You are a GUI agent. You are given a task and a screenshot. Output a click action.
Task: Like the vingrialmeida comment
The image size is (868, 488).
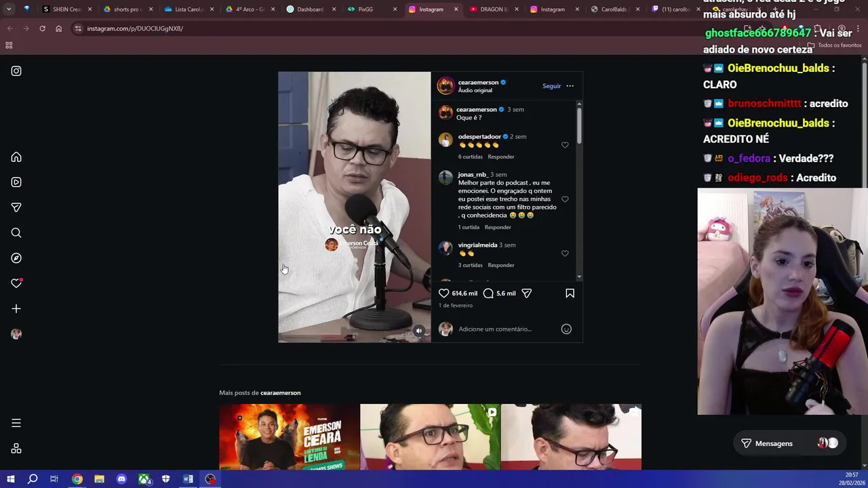[565, 253]
